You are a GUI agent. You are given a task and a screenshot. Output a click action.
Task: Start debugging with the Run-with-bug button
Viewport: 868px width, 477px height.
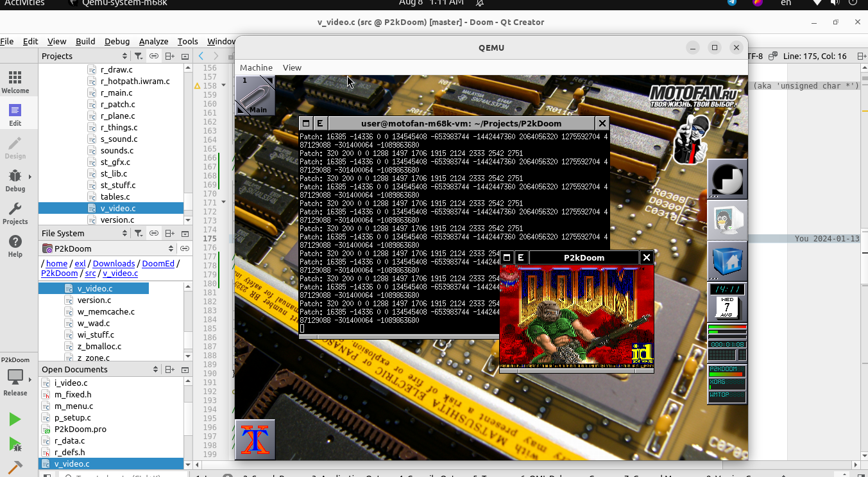pyautogui.click(x=15, y=444)
